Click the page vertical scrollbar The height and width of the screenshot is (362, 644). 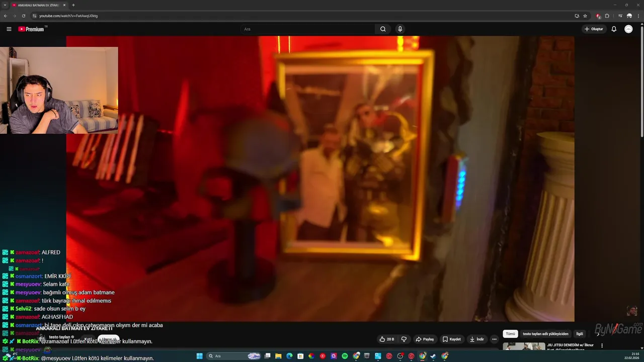642,80
